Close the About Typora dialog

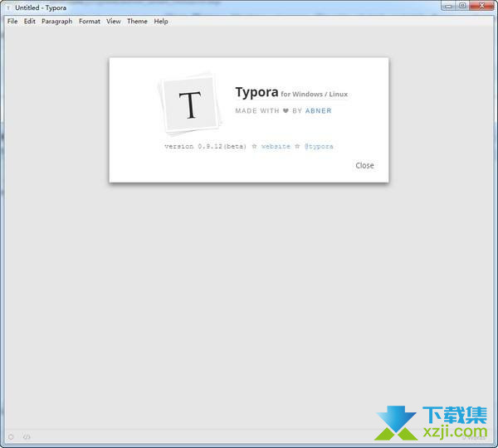click(364, 165)
